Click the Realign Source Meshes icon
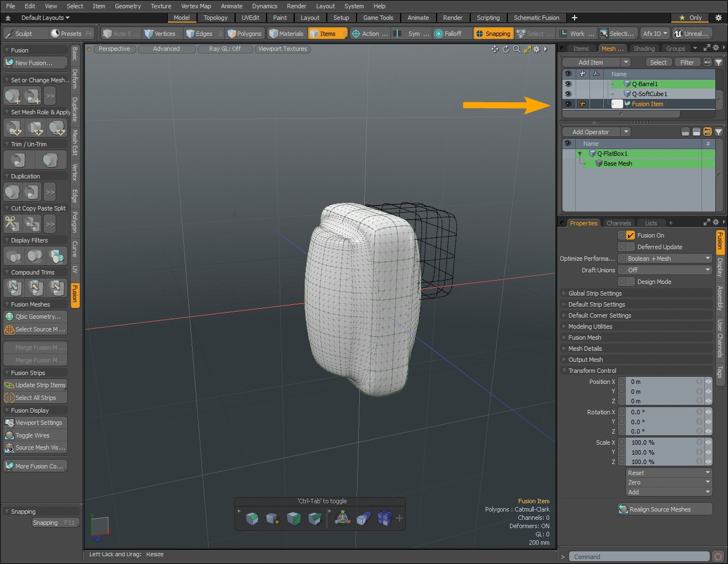This screenshot has width=728, height=564. [623, 509]
